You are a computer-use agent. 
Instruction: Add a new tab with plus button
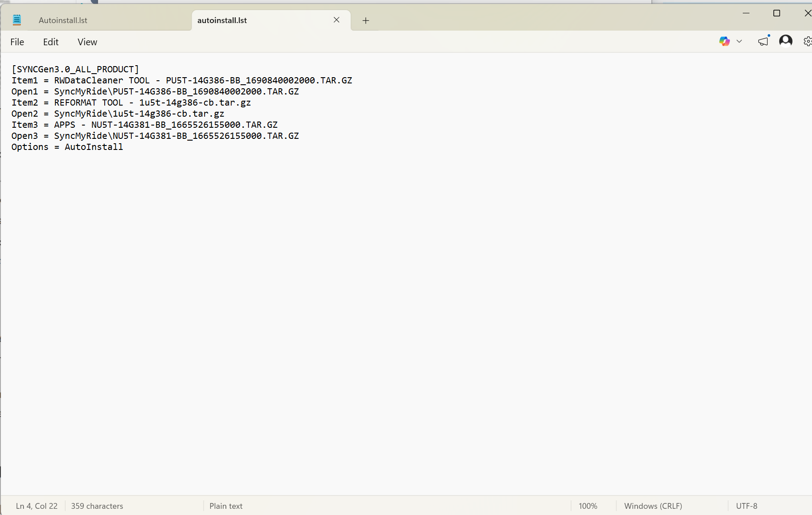(366, 20)
